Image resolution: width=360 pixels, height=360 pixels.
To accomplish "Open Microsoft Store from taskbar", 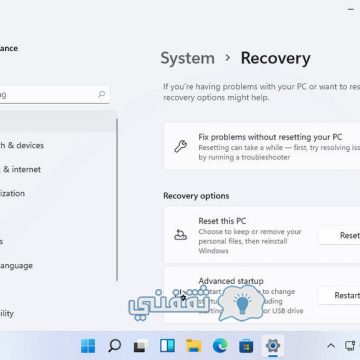I will point(246,346).
